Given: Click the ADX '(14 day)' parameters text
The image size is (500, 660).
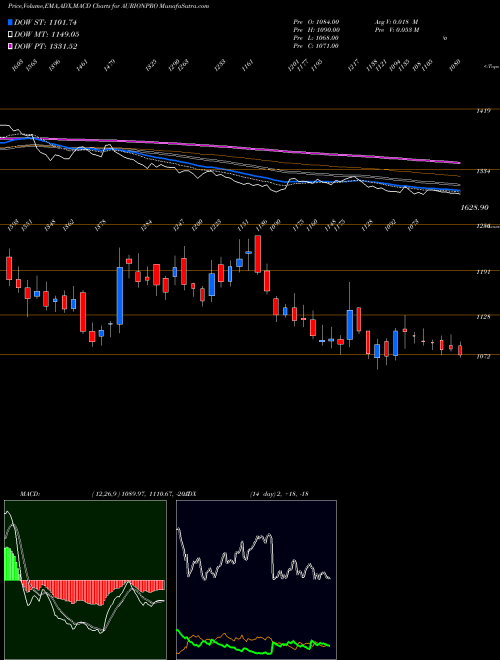Looking at the screenshot, I should 263,493.
